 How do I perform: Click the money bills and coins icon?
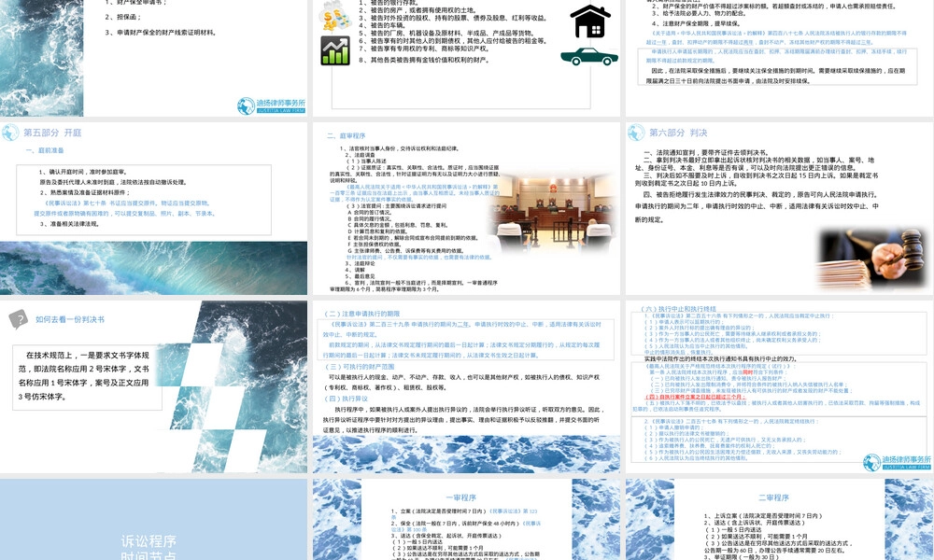tap(334, 16)
